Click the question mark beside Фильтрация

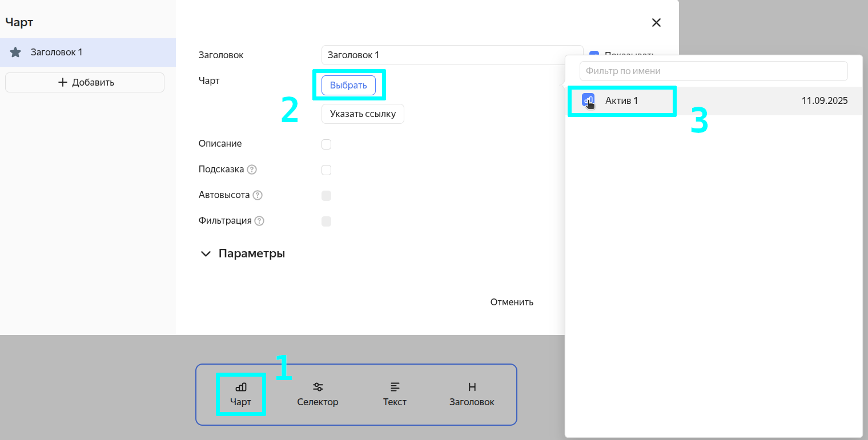[x=259, y=221]
